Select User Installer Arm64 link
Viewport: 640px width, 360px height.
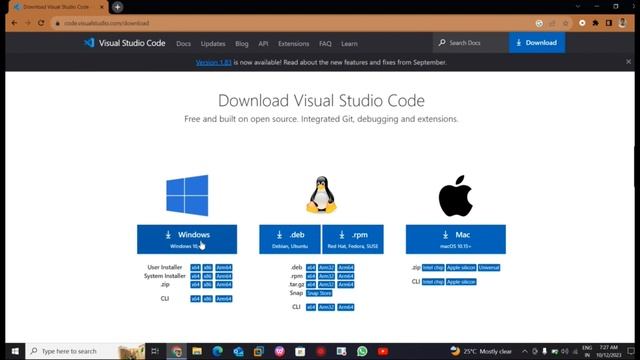[x=224, y=267]
